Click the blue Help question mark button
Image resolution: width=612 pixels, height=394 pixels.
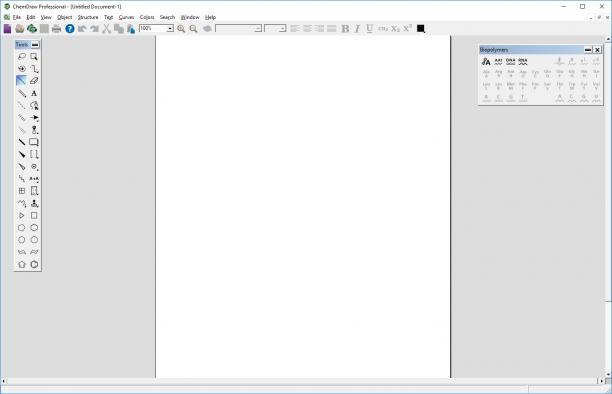coord(70,29)
